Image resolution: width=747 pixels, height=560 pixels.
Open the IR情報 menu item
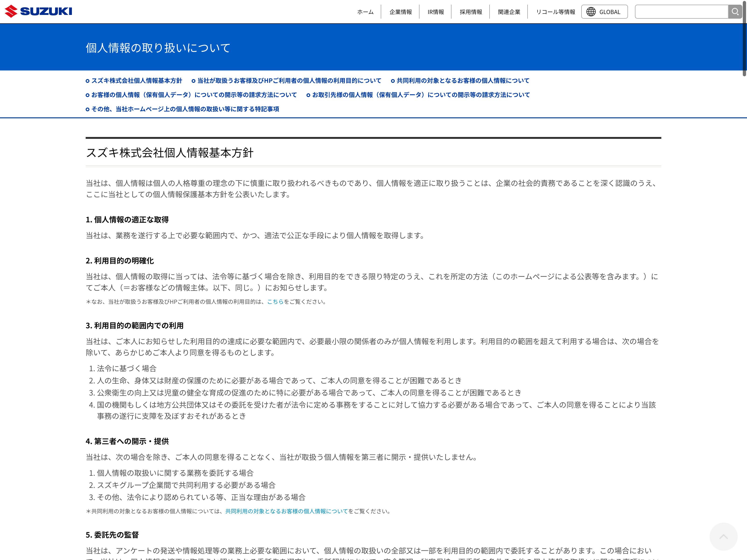tap(436, 12)
